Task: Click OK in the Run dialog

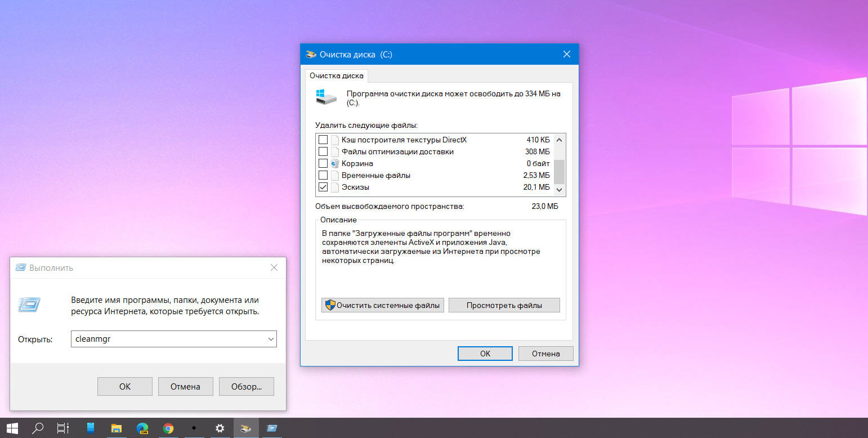Action: (x=125, y=386)
